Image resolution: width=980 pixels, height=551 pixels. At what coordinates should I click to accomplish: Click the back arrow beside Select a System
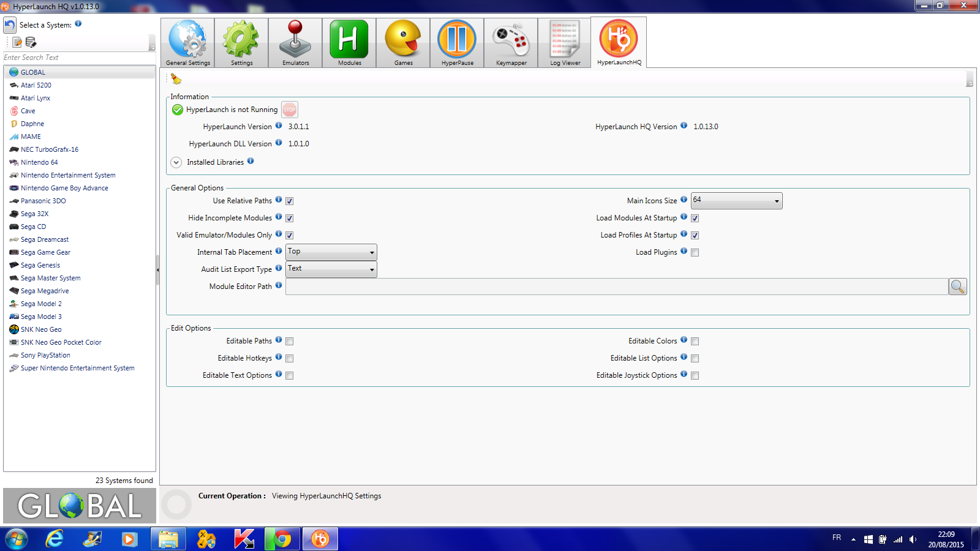click(10, 25)
